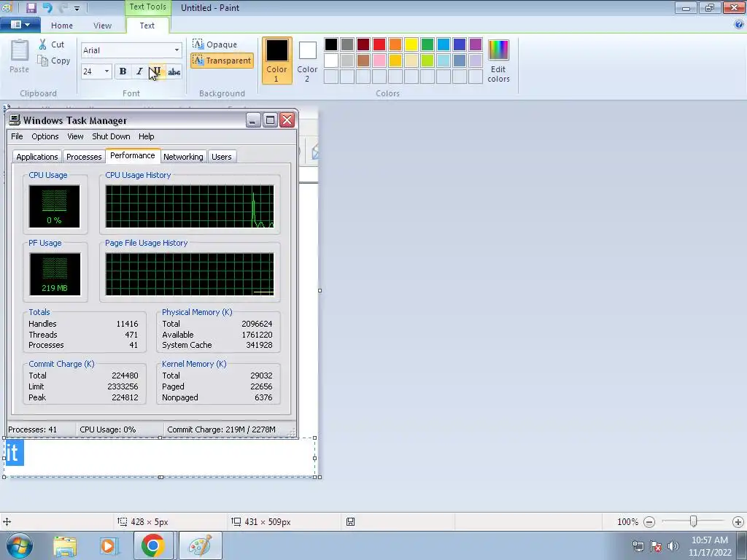Toggle Italic formatting
Image resolution: width=747 pixels, height=560 pixels.
(x=139, y=71)
